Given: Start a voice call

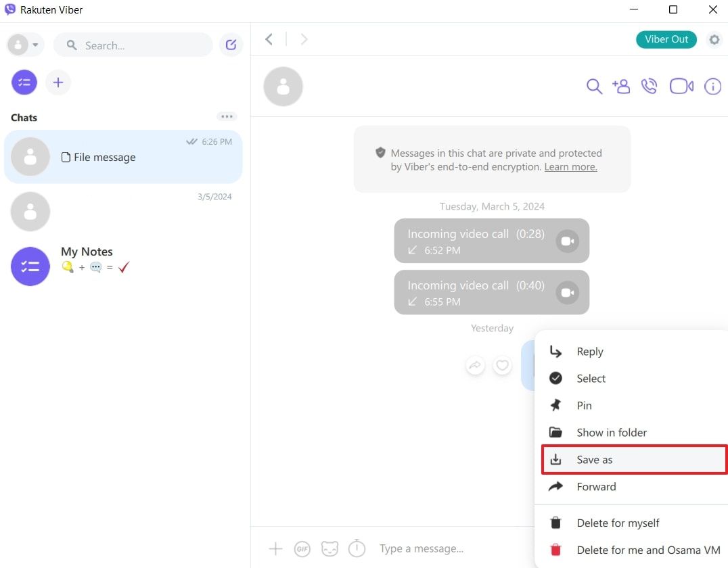Looking at the screenshot, I should 650,87.
